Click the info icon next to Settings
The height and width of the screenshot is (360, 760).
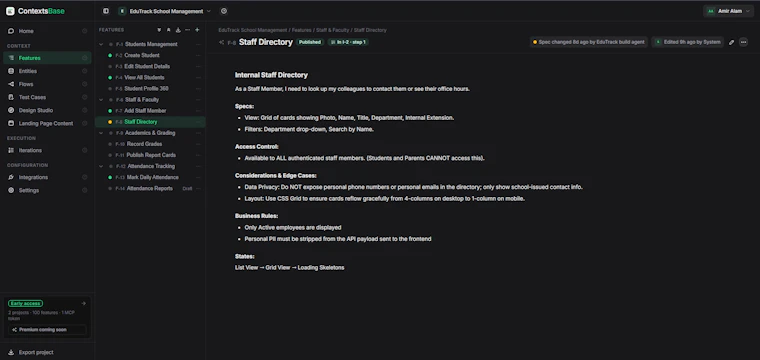point(85,190)
